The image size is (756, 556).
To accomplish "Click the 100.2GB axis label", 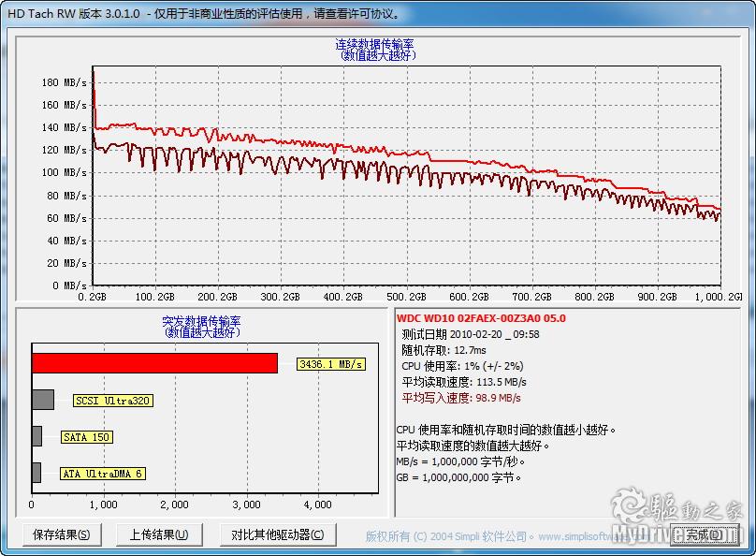I will [154, 297].
